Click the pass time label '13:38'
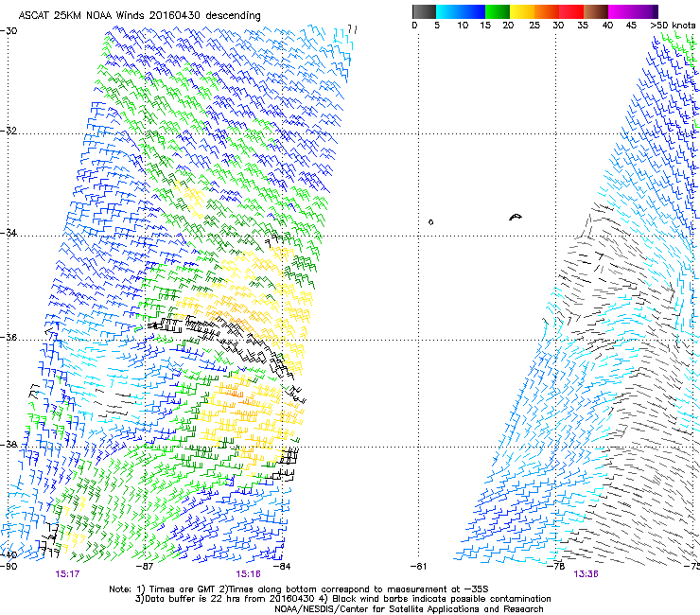Screen dimensions: 700x615 click(x=586, y=574)
